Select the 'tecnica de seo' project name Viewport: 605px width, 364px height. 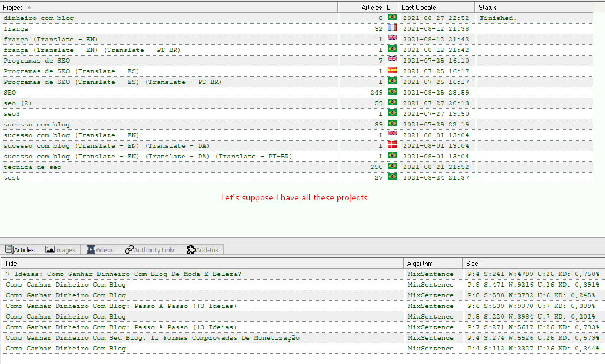click(x=32, y=167)
